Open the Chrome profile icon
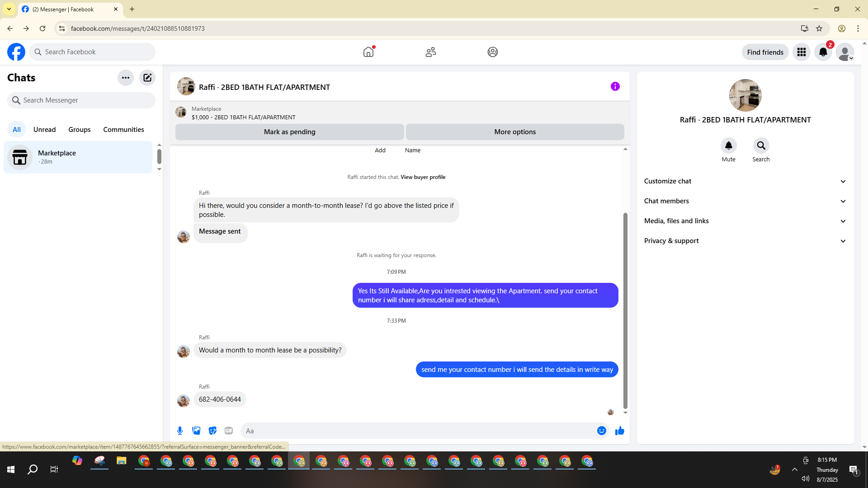This screenshot has width=868, height=488. 842,28
